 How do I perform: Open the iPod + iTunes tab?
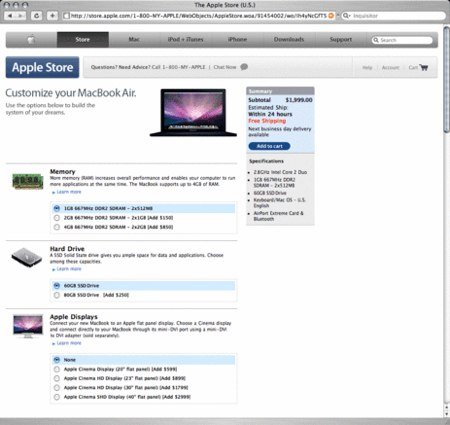(185, 40)
